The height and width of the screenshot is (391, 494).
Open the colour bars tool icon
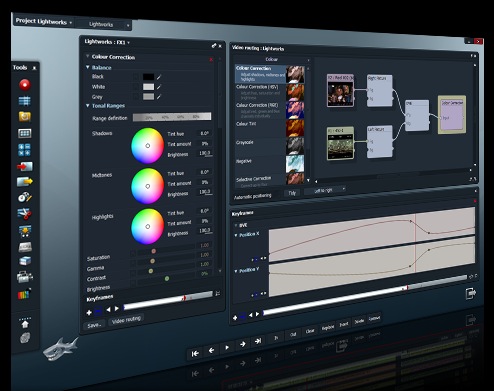pos(25,295)
